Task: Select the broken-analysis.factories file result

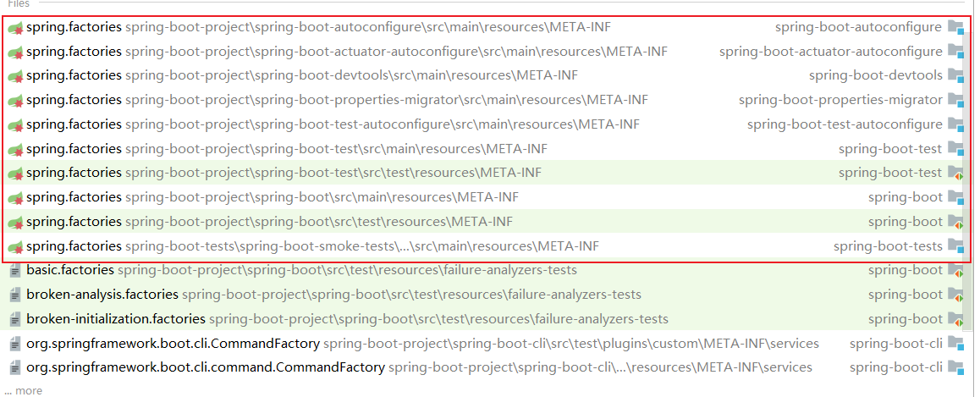Action: click(x=102, y=295)
